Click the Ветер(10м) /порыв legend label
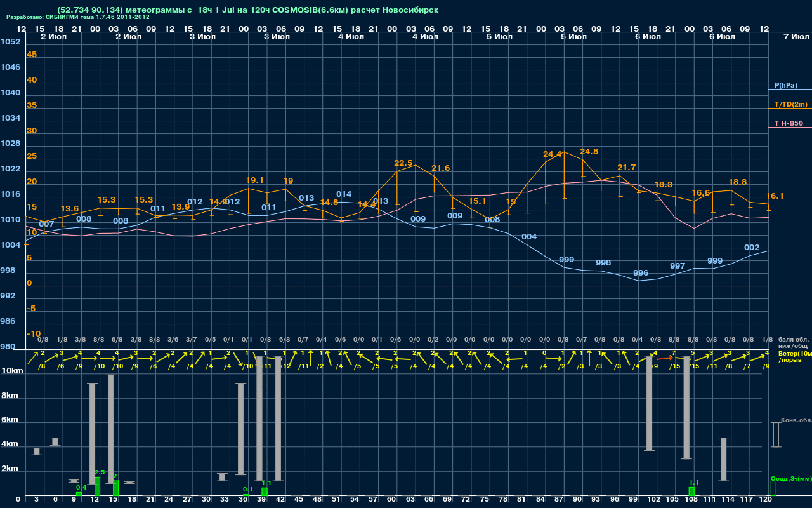This screenshot has height=508, width=812. pyautogui.click(x=794, y=356)
